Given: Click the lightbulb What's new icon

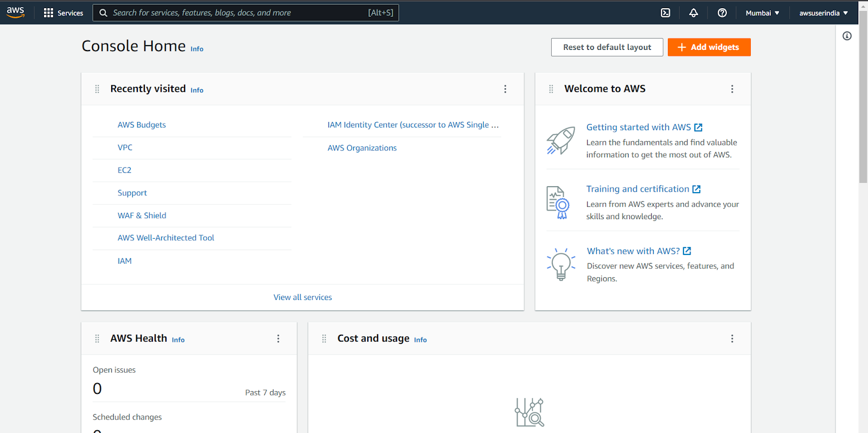Looking at the screenshot, I should point(561,264).
